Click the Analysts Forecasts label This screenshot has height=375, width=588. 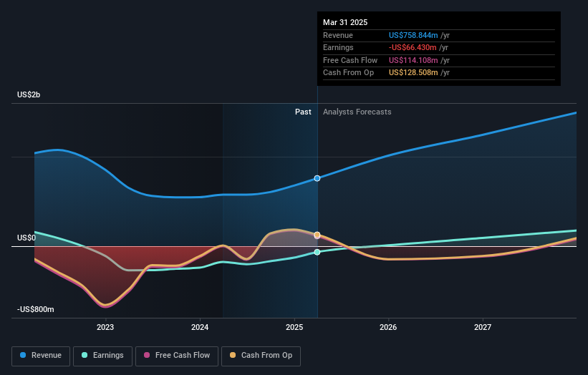click(x=357, y=112)
